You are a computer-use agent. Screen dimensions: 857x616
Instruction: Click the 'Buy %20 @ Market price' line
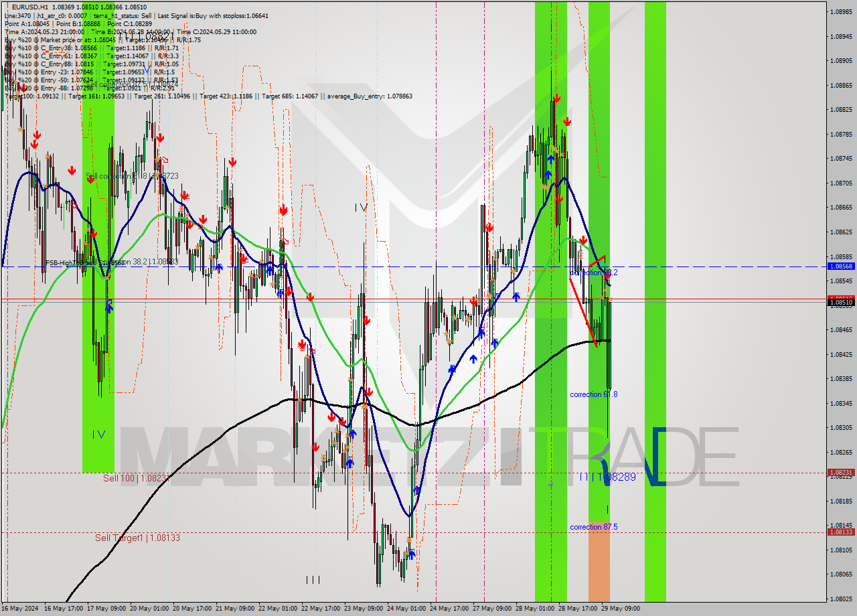(102, 40)
